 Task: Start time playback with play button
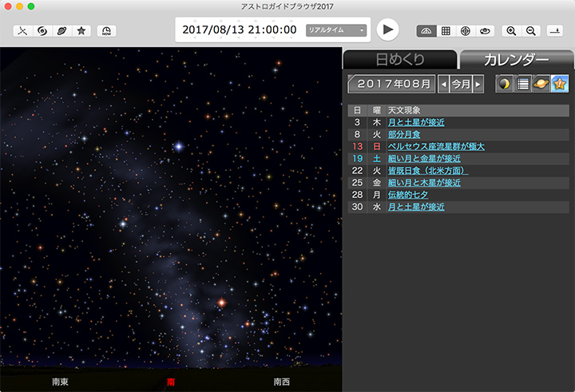pos(388,30)
